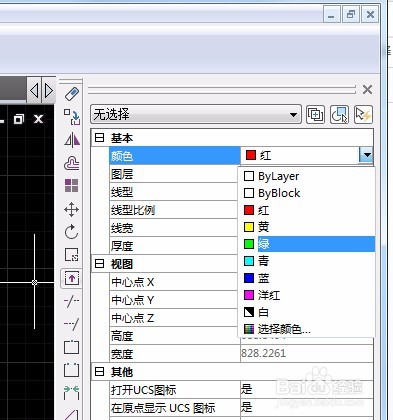Select the Trim tool
Screen dimensions: 393x420
pos(72,301)
